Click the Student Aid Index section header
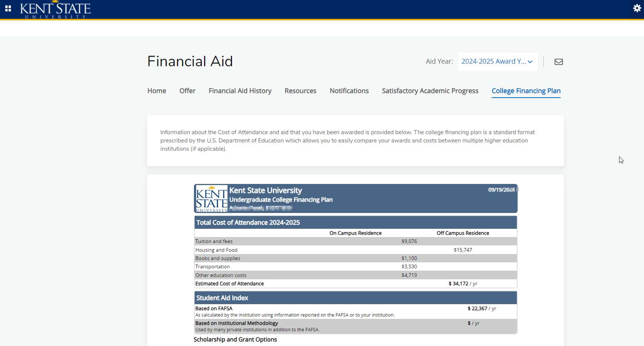Viewport: 644px width, 346px height. [222, 298]
